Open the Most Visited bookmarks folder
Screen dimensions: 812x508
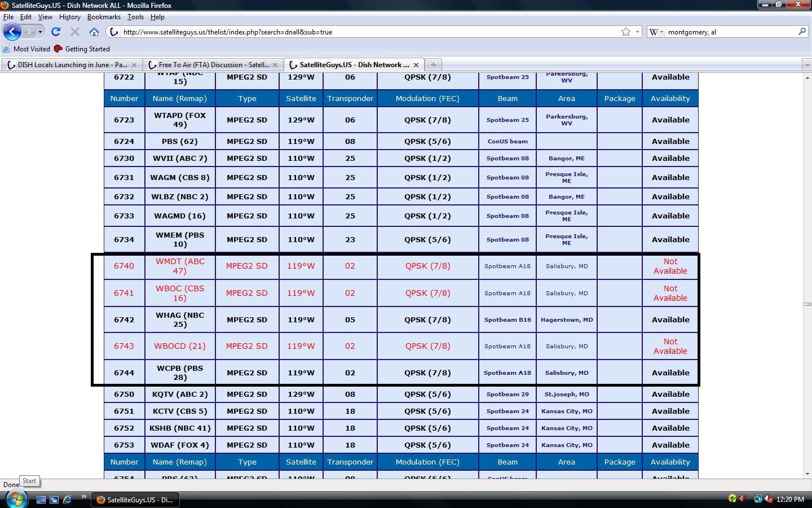tap(27, 49)
